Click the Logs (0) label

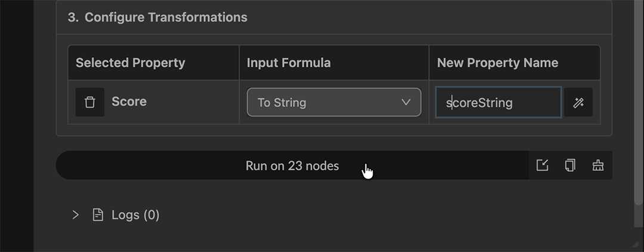click(135, 215)
